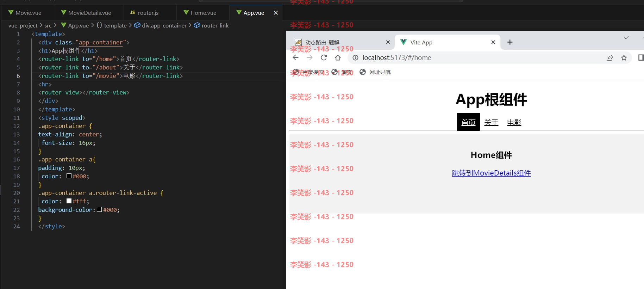Click src folder in the breadcrumb
The width and height of the screenshot is (644, 289).
(x=48, y=25)
